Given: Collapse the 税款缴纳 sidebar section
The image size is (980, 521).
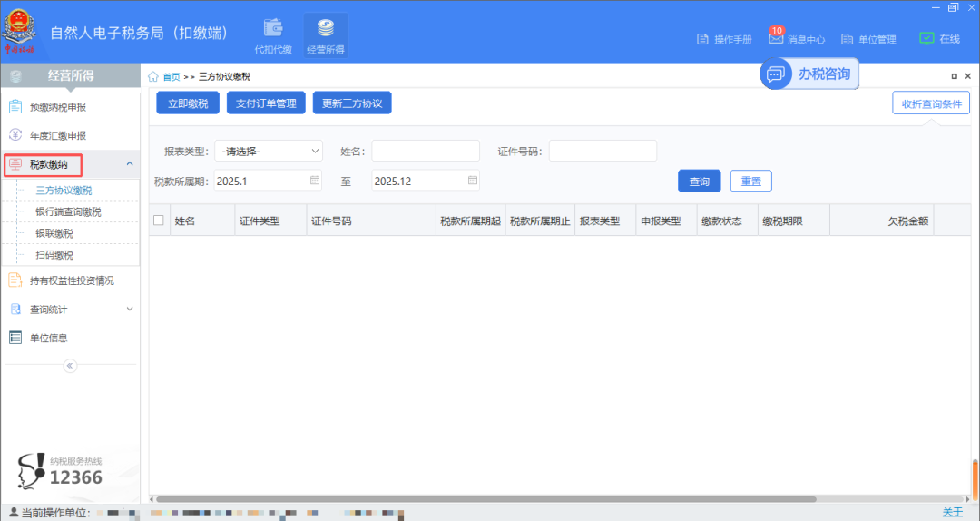Looking at the screenshot, I should [129, 164].
